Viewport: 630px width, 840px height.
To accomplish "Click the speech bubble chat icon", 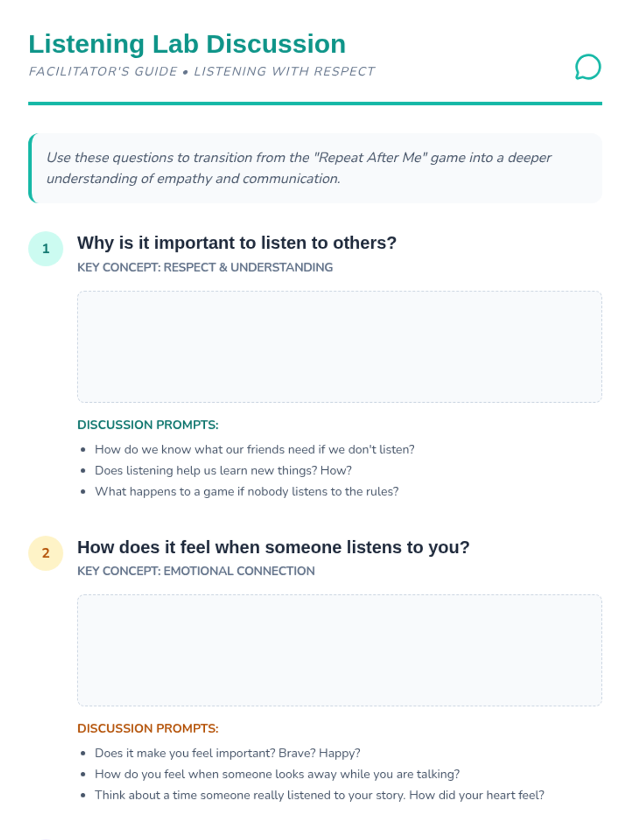I will pos(587,67).
